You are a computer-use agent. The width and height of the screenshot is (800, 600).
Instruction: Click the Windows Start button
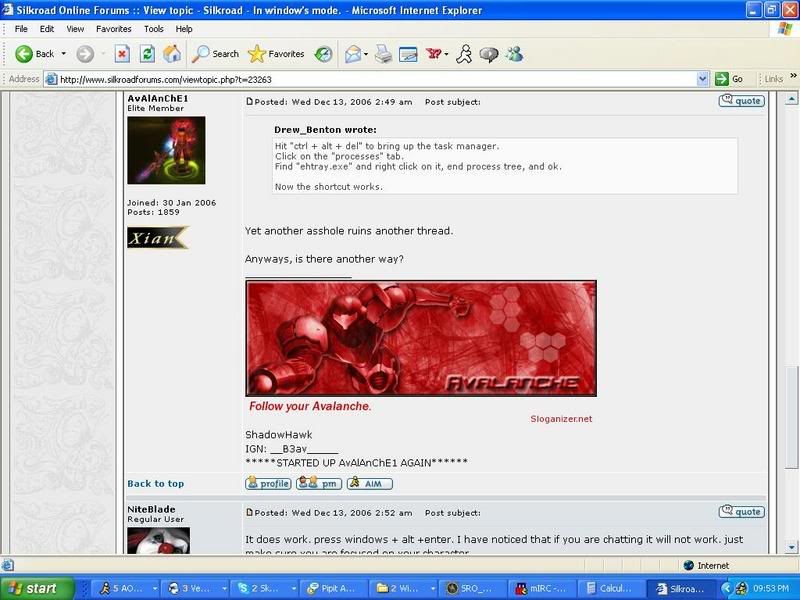(x=36, y=589)
